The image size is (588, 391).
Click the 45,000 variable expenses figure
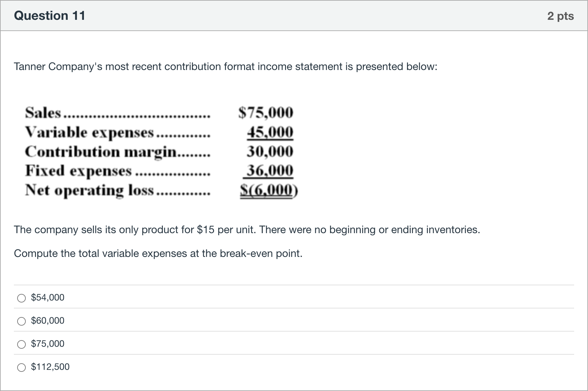point(270,132)
